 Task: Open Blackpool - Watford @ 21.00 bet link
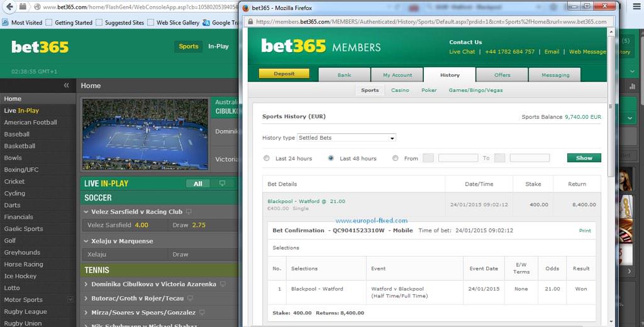(x=306, y=201)
